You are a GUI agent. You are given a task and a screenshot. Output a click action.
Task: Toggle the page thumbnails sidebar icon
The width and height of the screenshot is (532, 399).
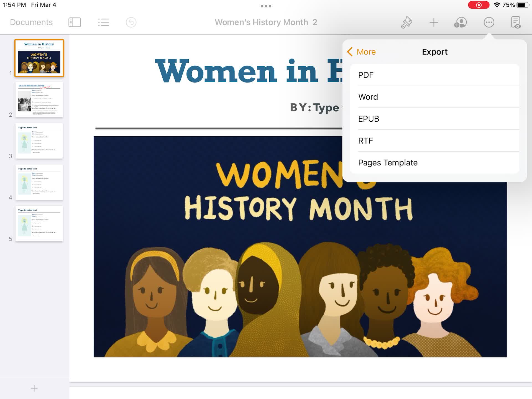click(75, 22)
